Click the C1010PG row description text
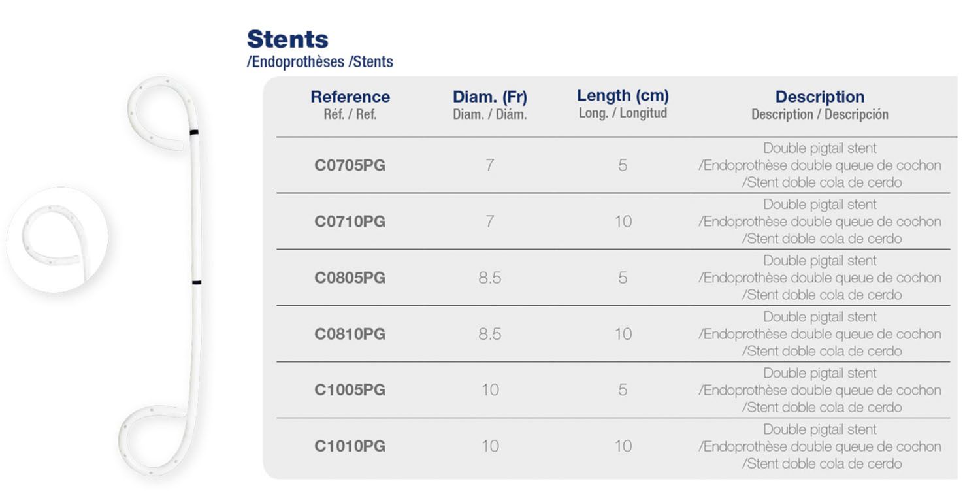This screenshot has height=494, width=980. (820, 447)
